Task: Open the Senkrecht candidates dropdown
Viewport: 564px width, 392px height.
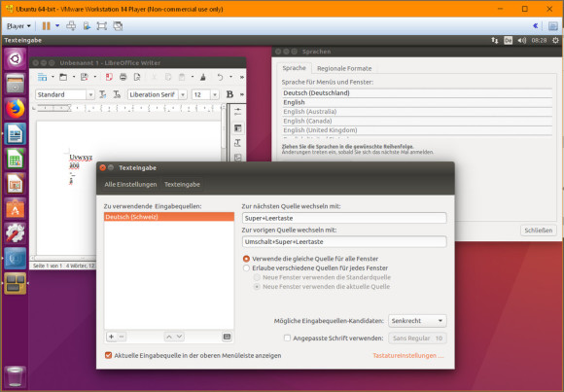Action: pos(417,321)
